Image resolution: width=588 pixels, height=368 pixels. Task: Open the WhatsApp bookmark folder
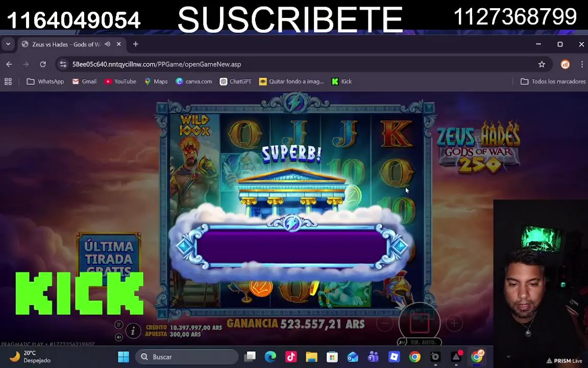click(45, 81)
